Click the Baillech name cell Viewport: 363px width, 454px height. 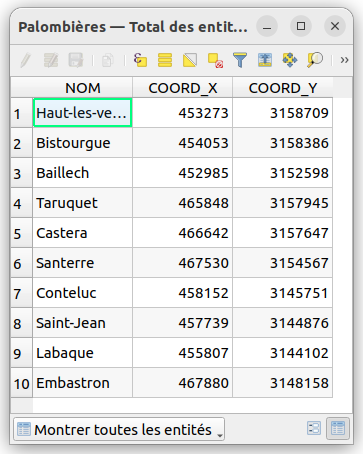click(x=83, y=173)
